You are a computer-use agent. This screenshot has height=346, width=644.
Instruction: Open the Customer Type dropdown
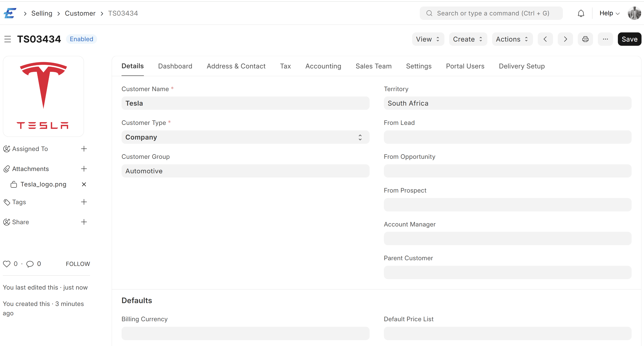pyautogui.click(x=245, y=137)
